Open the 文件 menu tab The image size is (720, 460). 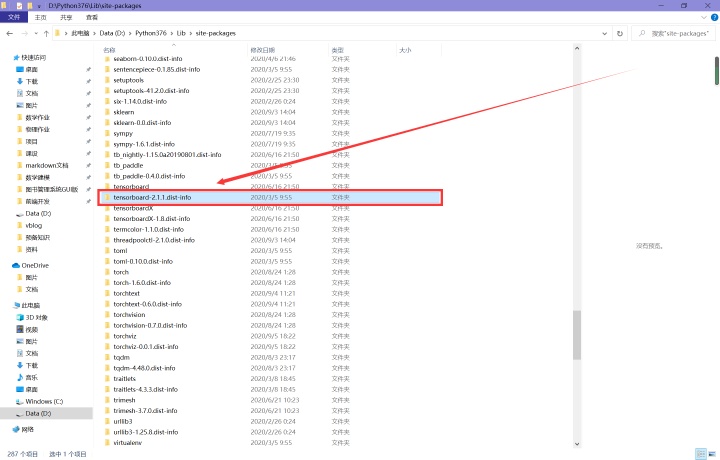14,17
